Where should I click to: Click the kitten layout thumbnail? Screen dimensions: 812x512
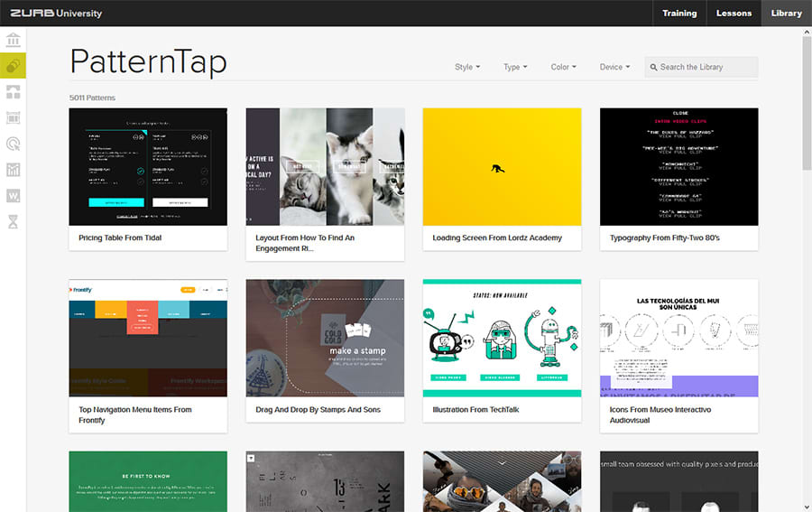tap(325, 167)
